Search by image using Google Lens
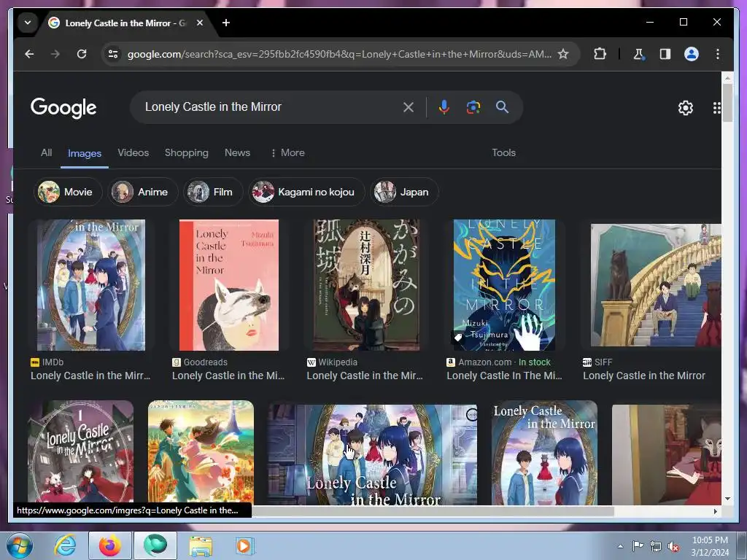 click(473, 107)
